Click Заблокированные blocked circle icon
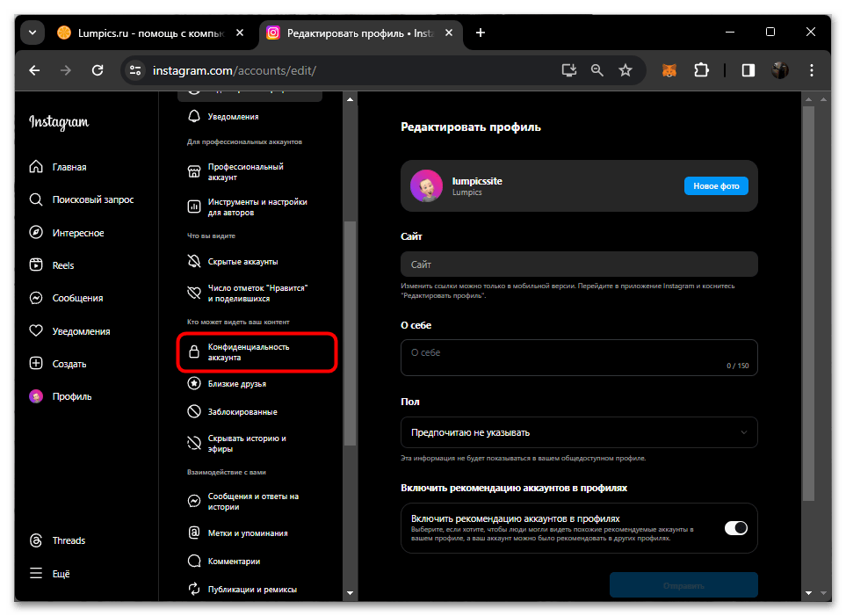Image resolution: width=846 pixels, height=616 pixels. [193, 411]
